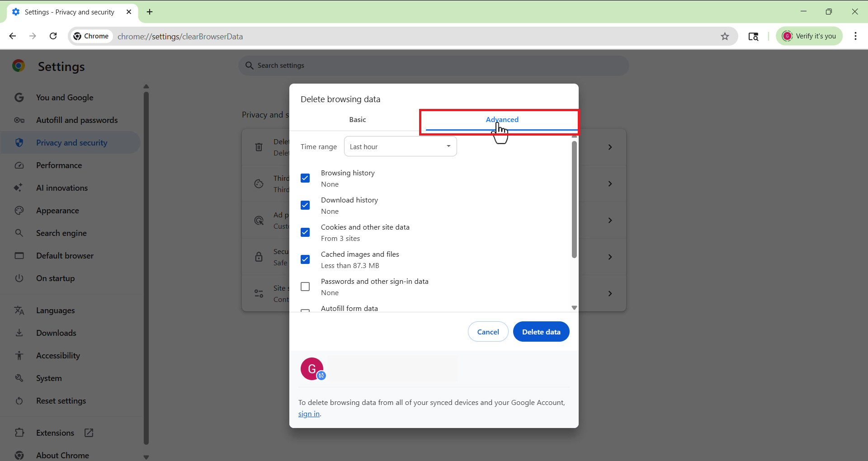The width and height of the screenshot is (868, 461).
Task: Open the Chrome three-dot menu
Action: point(855,36)
